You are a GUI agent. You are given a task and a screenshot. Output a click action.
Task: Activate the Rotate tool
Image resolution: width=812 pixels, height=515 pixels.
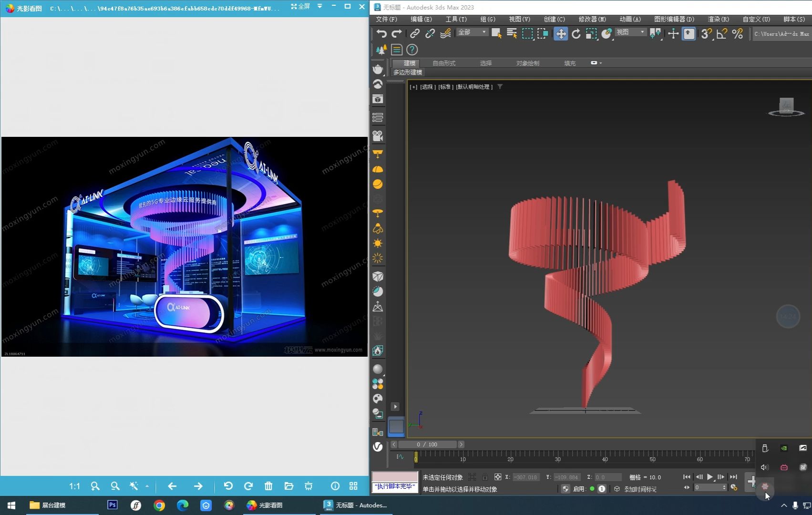pos(576,33)
